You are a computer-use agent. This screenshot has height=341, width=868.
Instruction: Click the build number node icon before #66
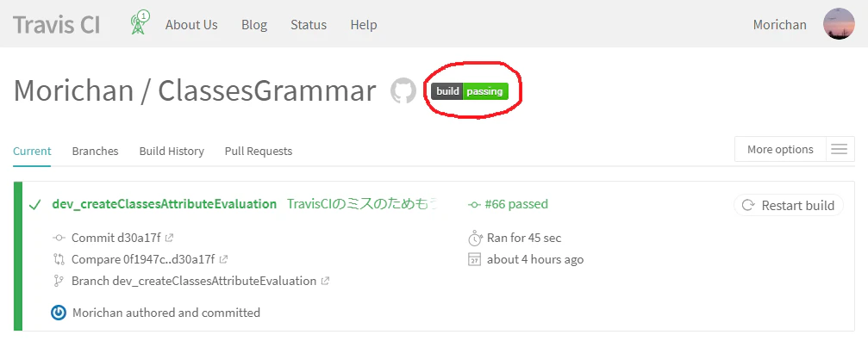(474, 204)
